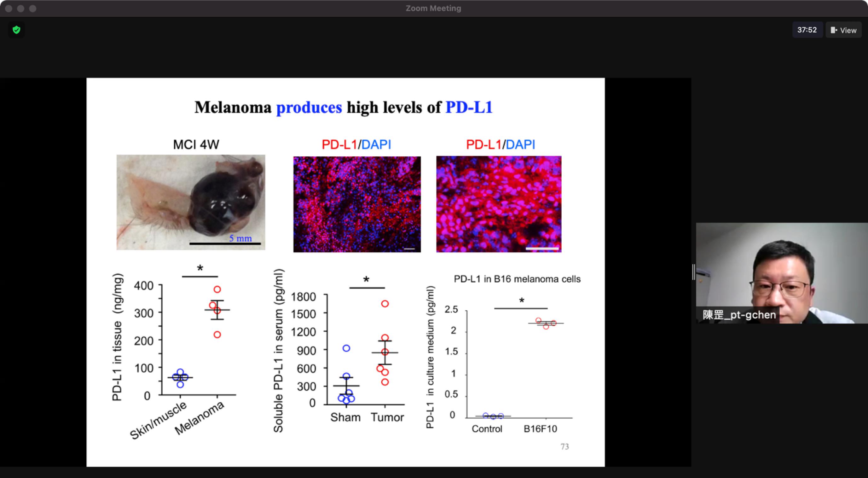Click slide page number 73

(565, 447)
